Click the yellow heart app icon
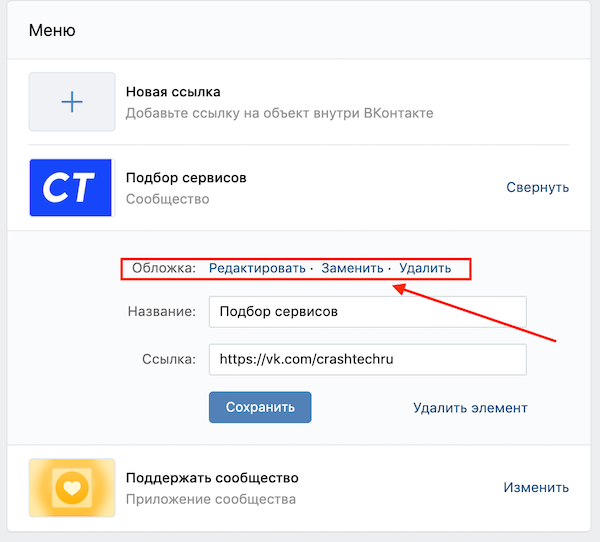Image resolution: width=600 pixels, height=542 pixels. coord(71,488)
